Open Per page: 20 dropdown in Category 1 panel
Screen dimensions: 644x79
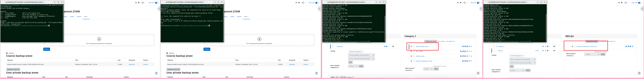(451, 41)
